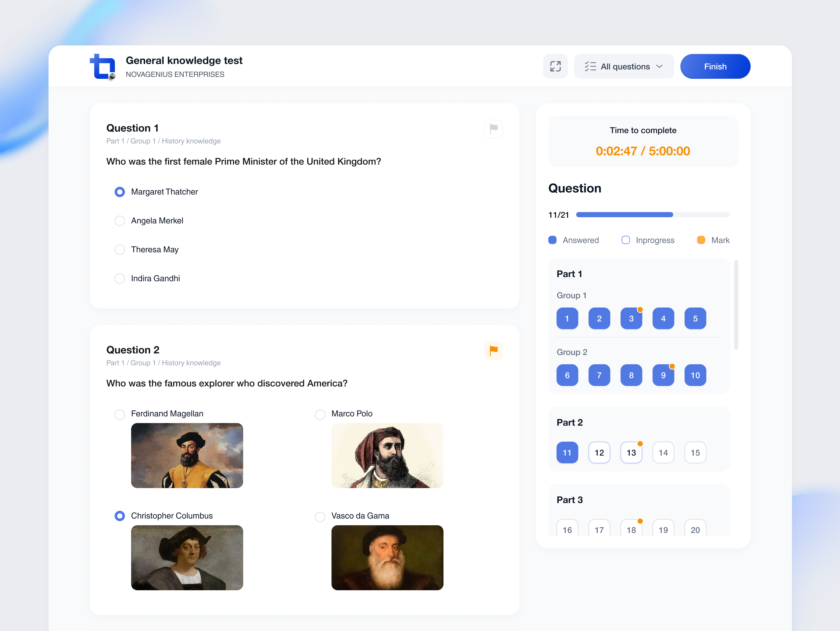Open question 7 in Group 2
The width and height of the screenshot is (840, 631).
coord(599,375)
